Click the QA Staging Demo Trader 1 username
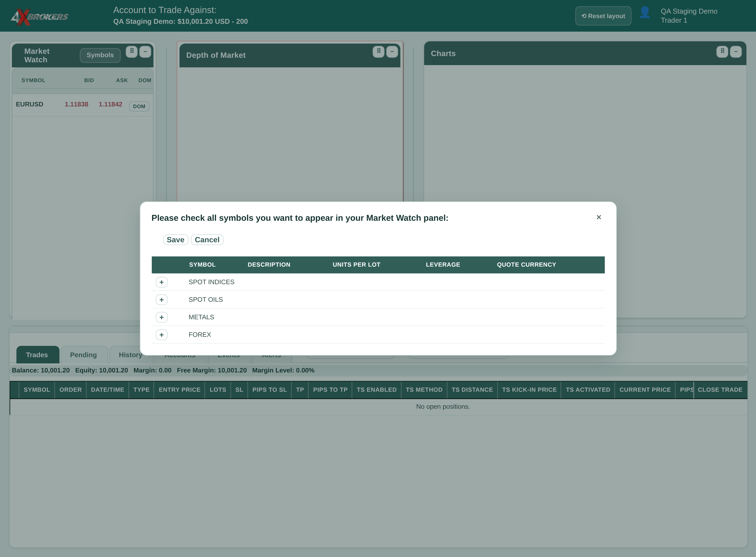The height and width of the screenshot is (557, 756). pyautogui.click(x=689, y=16)
